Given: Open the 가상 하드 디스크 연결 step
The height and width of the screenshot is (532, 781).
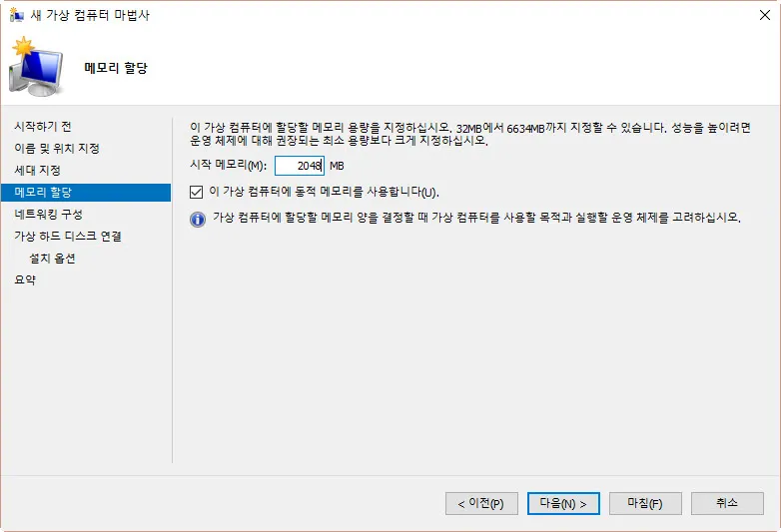Looking at the screenshot, I should 68,236.
